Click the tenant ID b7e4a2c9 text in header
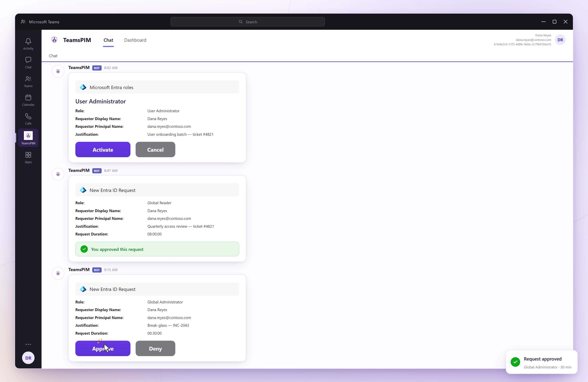This screenshot has height=382, width=588. point(522,44)
